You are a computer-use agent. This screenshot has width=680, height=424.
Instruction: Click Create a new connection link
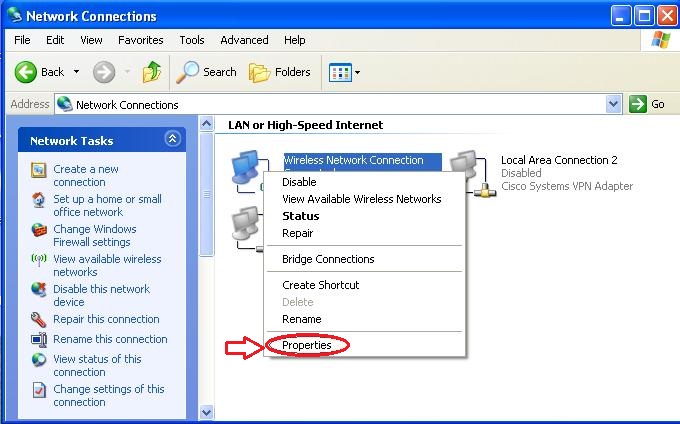click(85, 176)
